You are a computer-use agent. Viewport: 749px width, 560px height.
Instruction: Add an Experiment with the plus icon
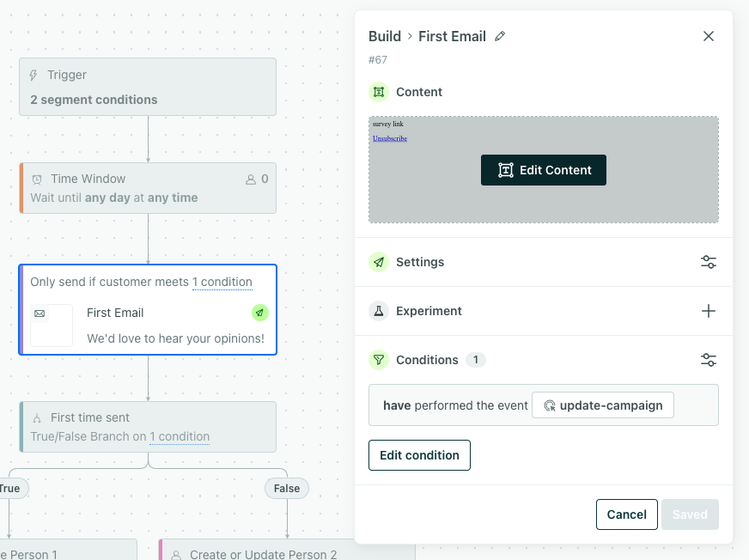[709, 311]
